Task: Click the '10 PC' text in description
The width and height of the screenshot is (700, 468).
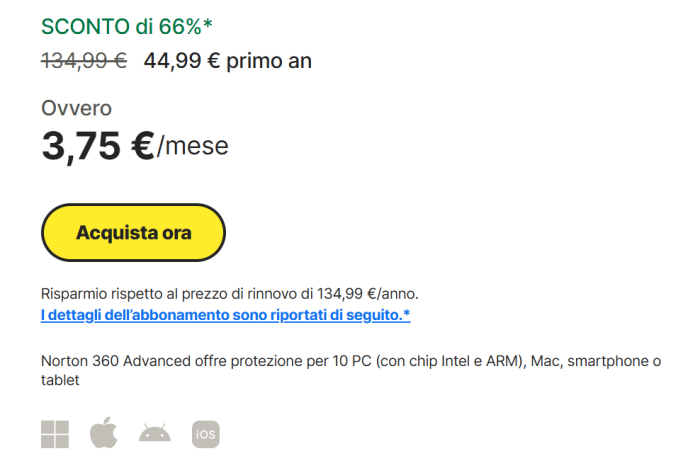Action: click(x=352, y=361)
